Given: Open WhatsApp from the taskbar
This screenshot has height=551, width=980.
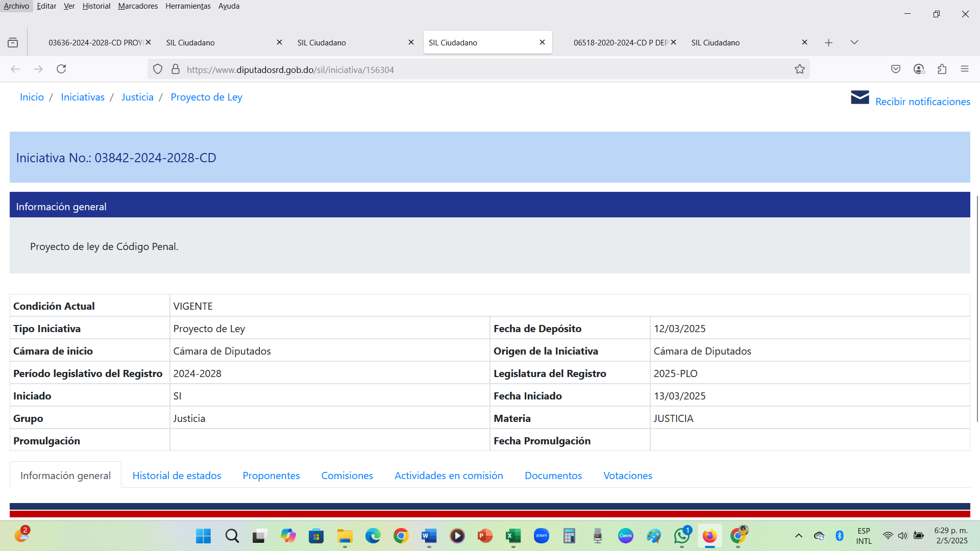Looking at the screenshot, I should pos(681,536).
